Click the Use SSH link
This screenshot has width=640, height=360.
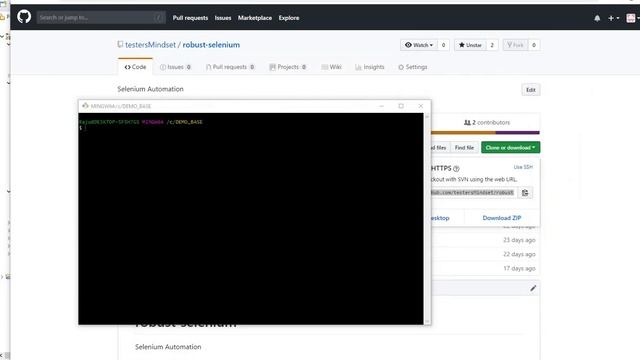523,167
